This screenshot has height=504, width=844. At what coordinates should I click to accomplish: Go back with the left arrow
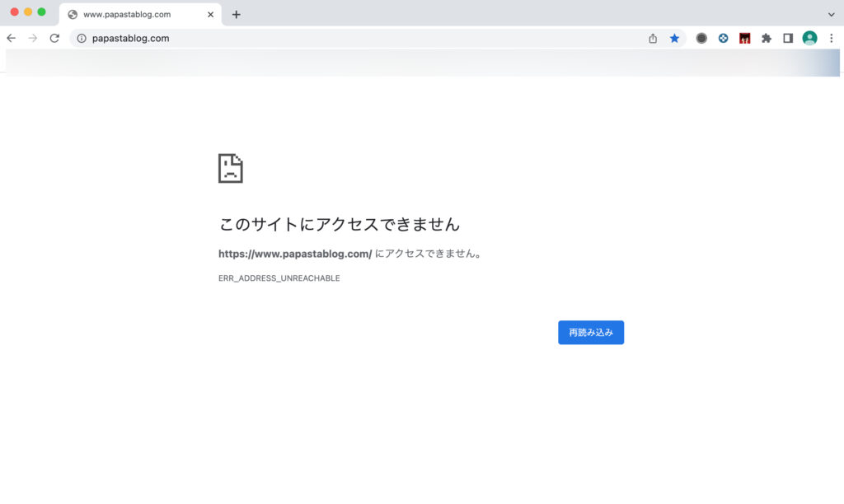12,38
